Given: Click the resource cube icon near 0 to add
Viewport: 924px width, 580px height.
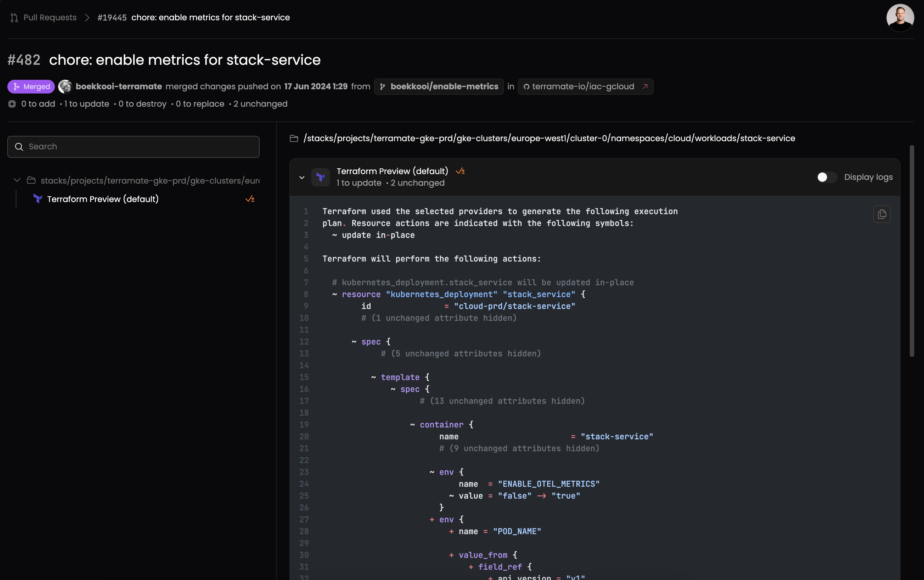Looking at the screenshot, I should (x=12, y=104).
